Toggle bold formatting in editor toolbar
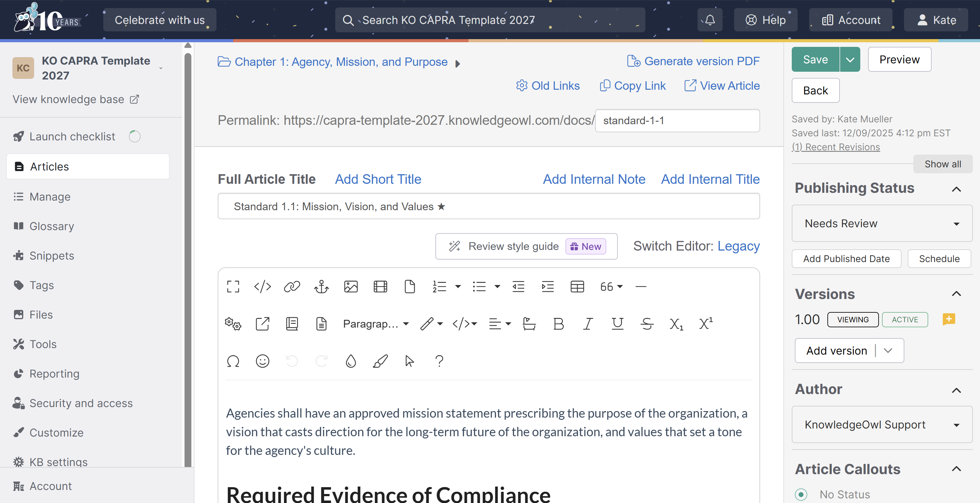 tap(558, 324)
